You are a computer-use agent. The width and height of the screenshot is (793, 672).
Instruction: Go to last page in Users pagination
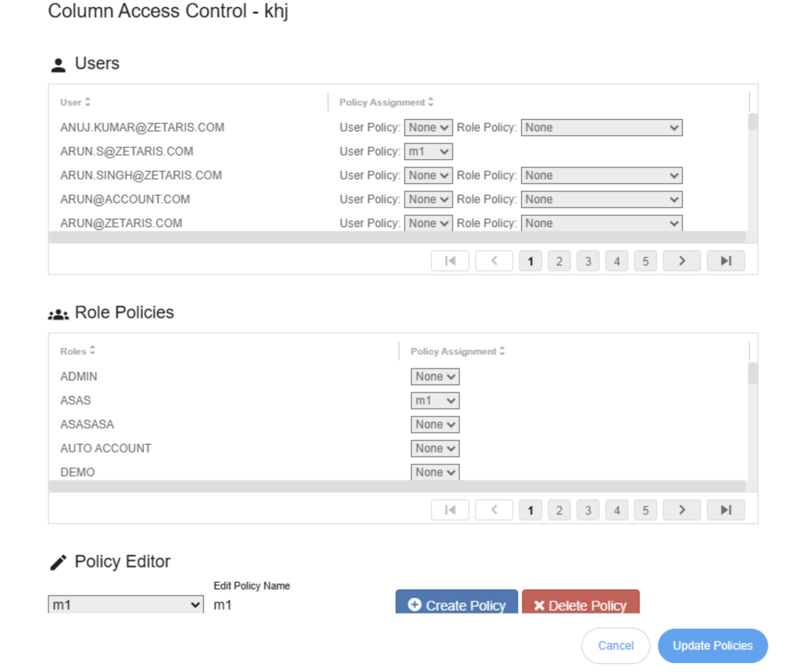(x=725, y=261)
